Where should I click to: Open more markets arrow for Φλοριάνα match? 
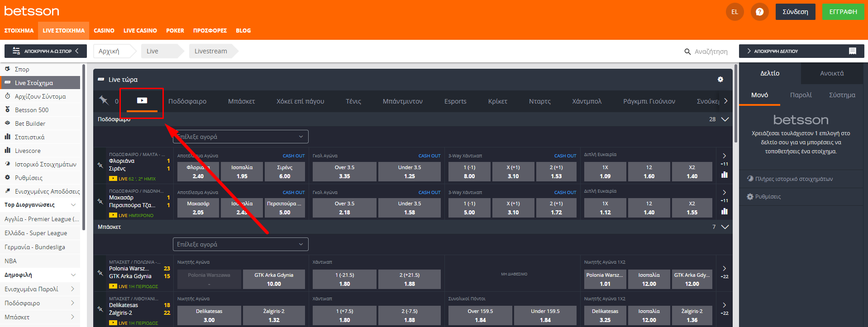[x=724, y=156]
